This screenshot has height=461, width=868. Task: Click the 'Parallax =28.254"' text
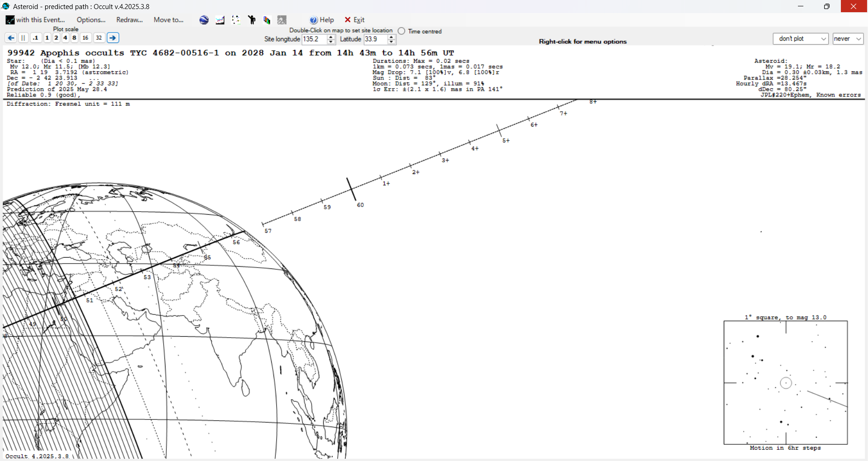click(x=775, y=78)
